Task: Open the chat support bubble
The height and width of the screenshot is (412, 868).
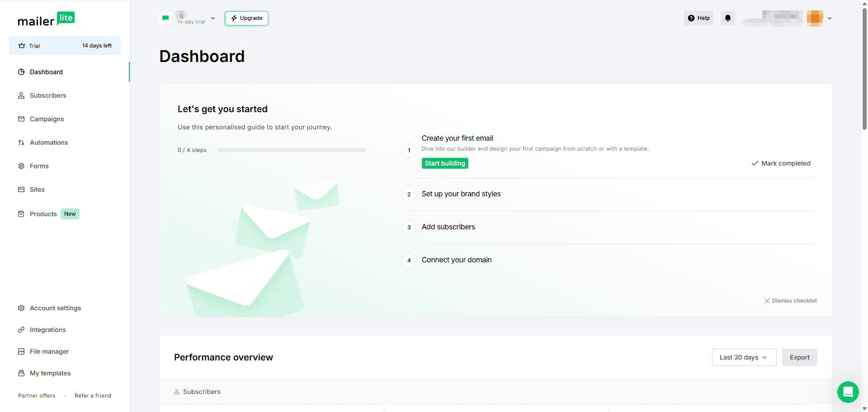Action: [x=848, y=392]
